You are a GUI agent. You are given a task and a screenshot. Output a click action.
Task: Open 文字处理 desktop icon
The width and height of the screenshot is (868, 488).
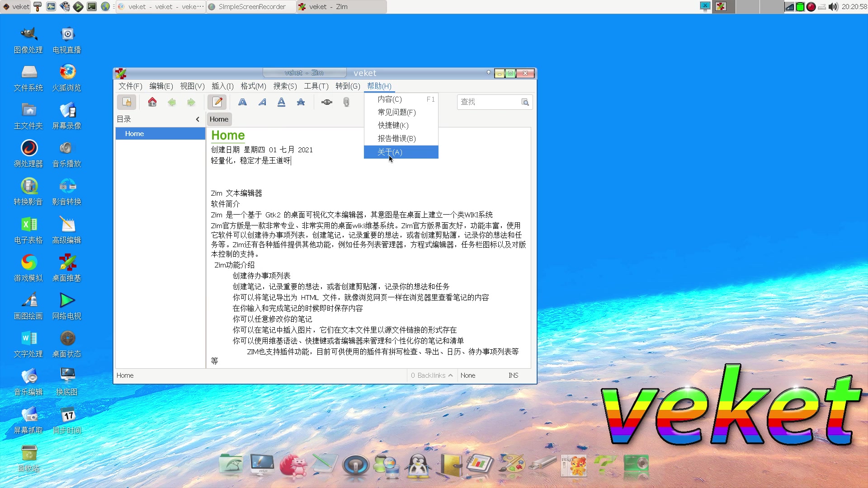[28, 344]
